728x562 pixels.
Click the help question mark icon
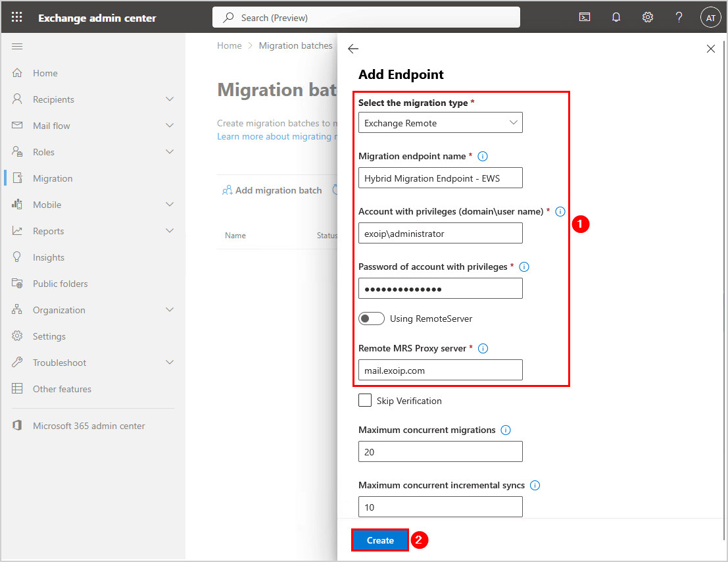tap(679, 18)
